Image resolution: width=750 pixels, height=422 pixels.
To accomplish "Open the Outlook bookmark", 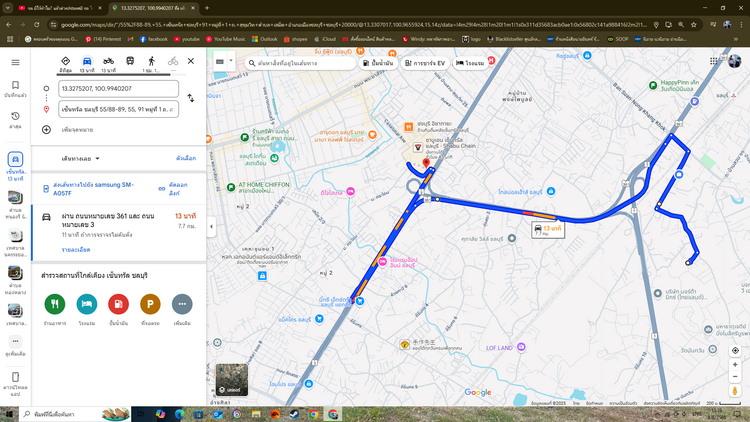I will coord(265,39).
